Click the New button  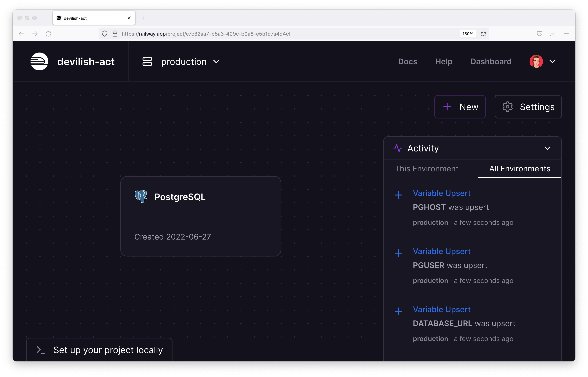point(460,107)
